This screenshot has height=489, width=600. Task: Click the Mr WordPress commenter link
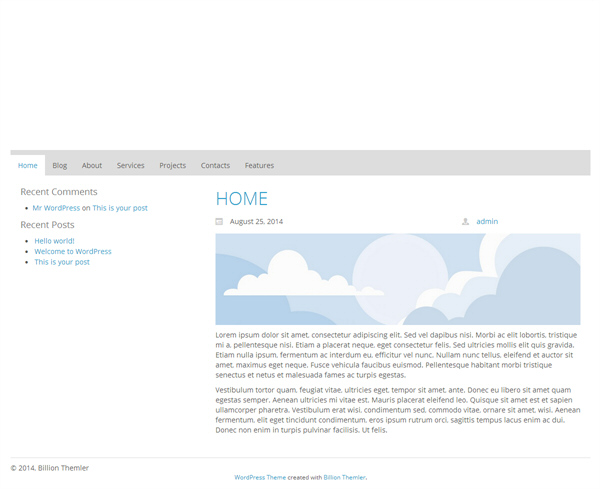click(56, 208)
